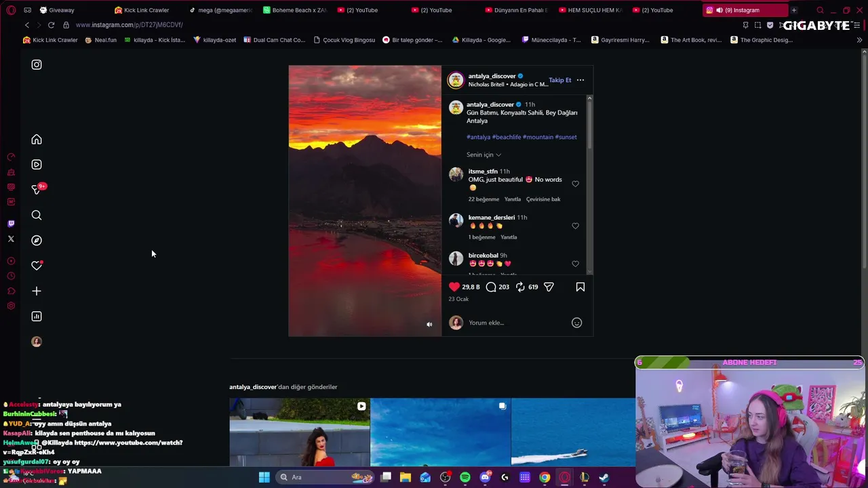Open Spotify from the taskbar
Image resolution: width=868 pixels, height=488 pixels.
pyautogui.click(x=465, y=478)
